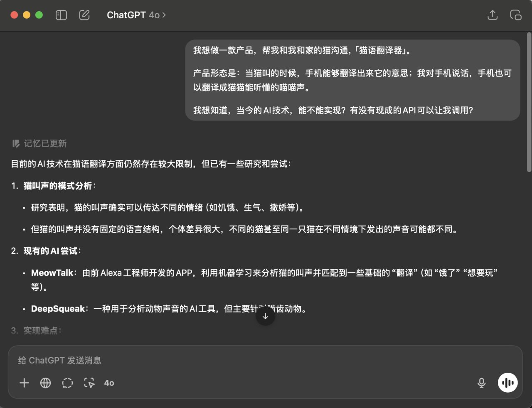Toggle the dashed circle icon in composer
The height and width of the screenshot is (408, 532).
67,383
